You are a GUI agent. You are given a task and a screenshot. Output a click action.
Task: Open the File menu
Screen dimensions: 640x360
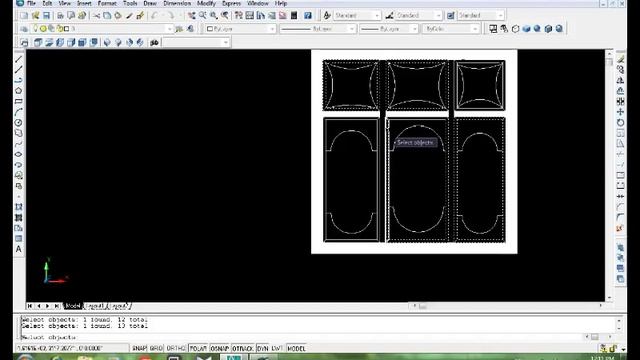[x=31, y=3]
